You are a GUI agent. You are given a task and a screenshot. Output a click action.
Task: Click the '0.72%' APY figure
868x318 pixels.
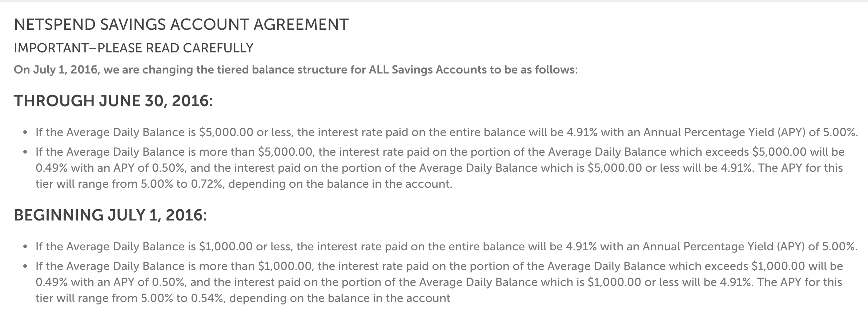(206, 184)
